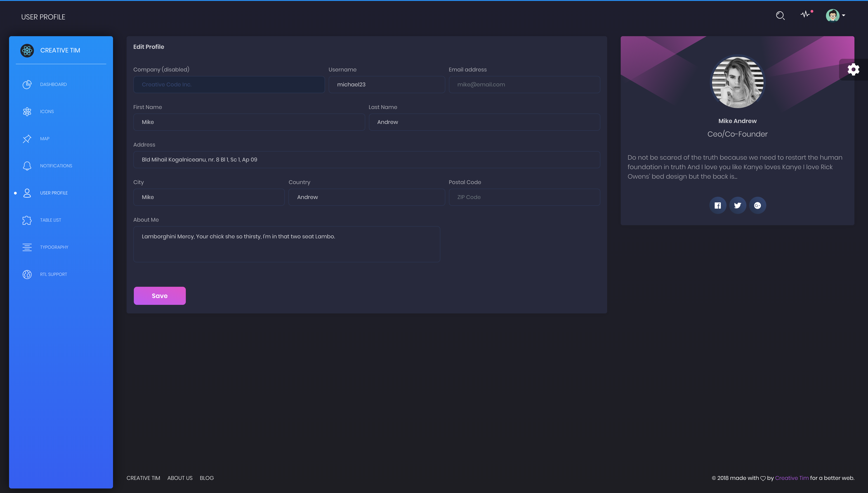This screenshot has height=493, width=868.
Task: Click the Facebook social icon
Action: (717, 205)
